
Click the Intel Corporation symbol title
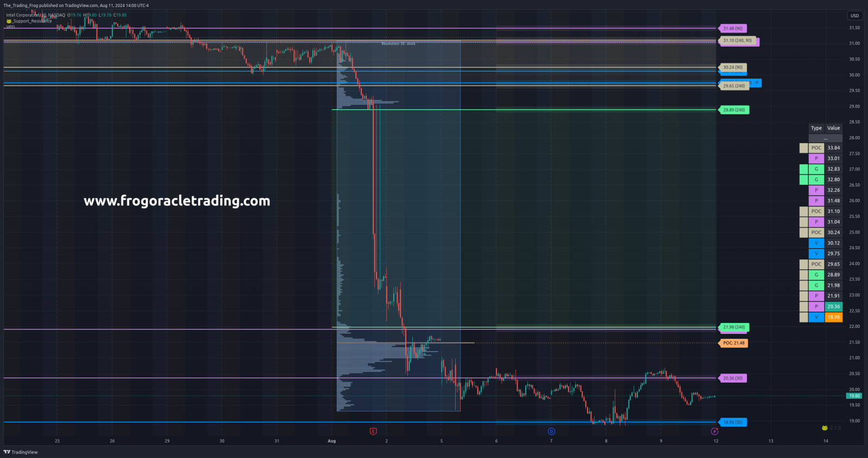[35, 15]
